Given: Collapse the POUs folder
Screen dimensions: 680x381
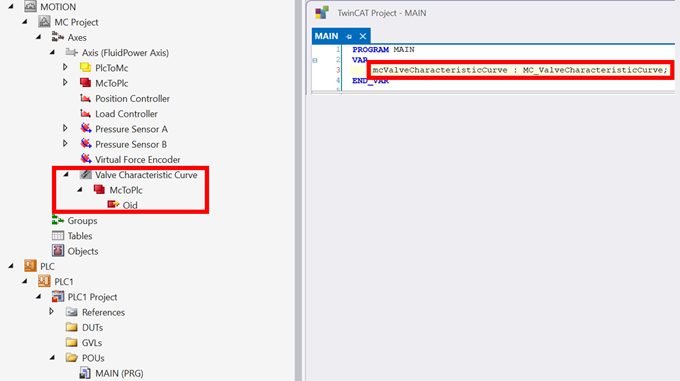Looking at the screenshot, I should (52, 358).
